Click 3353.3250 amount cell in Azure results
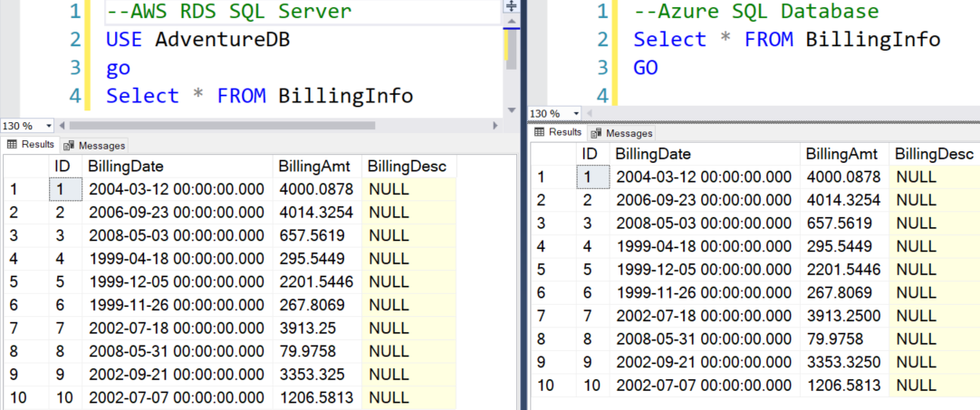The height and width of the screenshot is (410, 980). coord(845,362)
